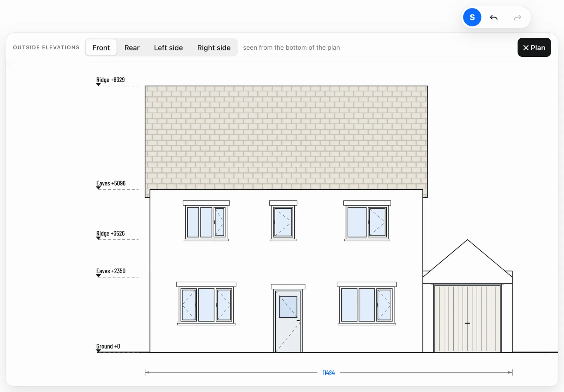The width and height of the screenshot is (564, 392).
Task: Switch to the Rear elevation tab
Action: [x=132, y=48]
